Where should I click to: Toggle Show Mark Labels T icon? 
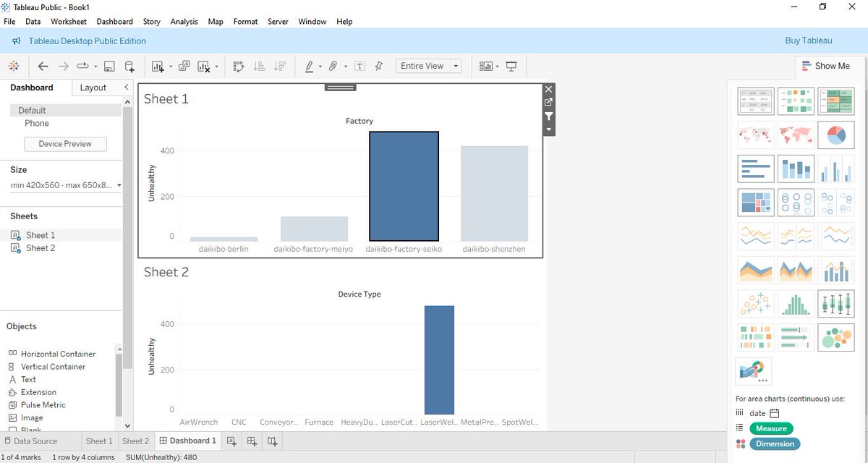[x=359, y=67]
